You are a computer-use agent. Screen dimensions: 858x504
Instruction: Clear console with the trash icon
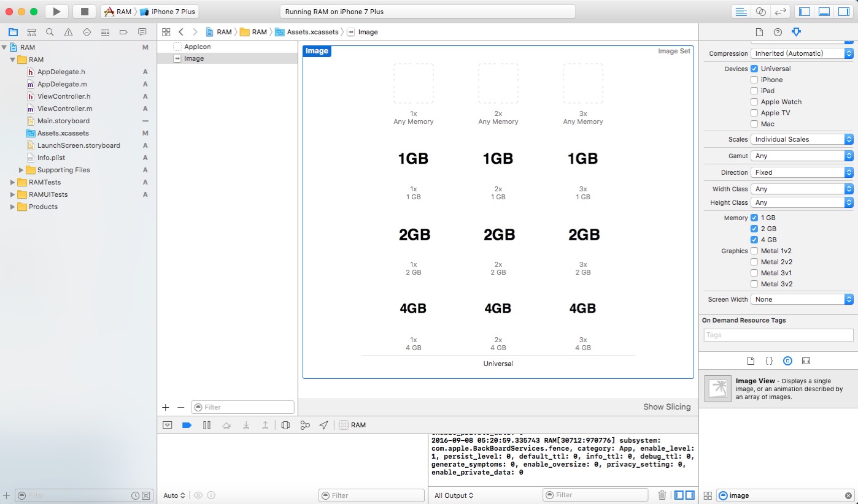click(662, 495)
